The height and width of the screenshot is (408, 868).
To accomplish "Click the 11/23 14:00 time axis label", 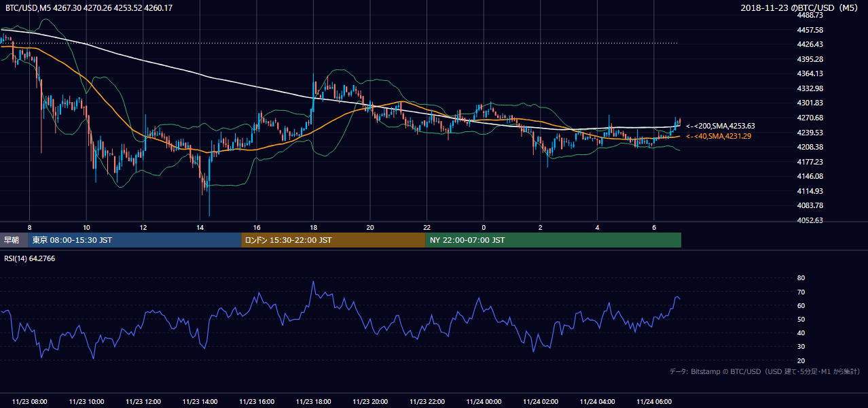I will pos(200,401).
